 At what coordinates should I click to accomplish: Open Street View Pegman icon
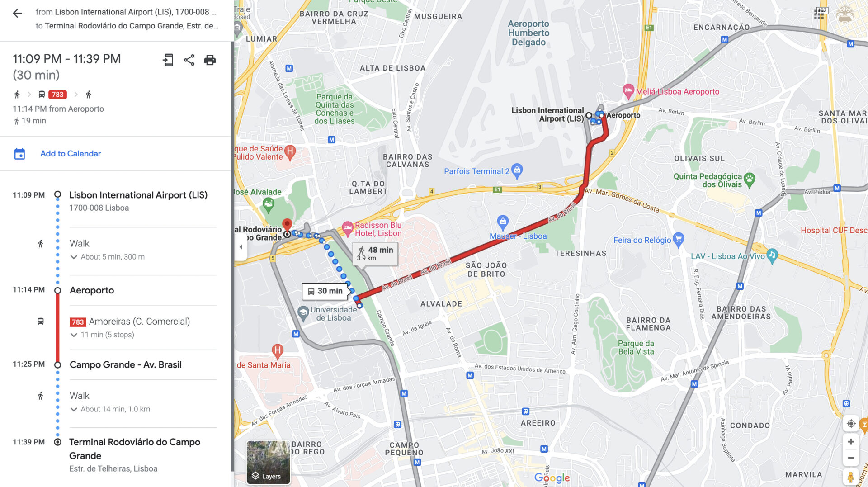[x=851, y=477]
